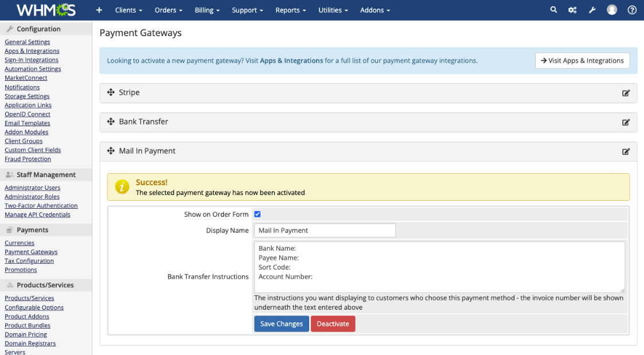This screenshot has width=644, height=355.
Task: Open the Support dropdown menu
Action: pyautogui.click(x=247, y=10)
